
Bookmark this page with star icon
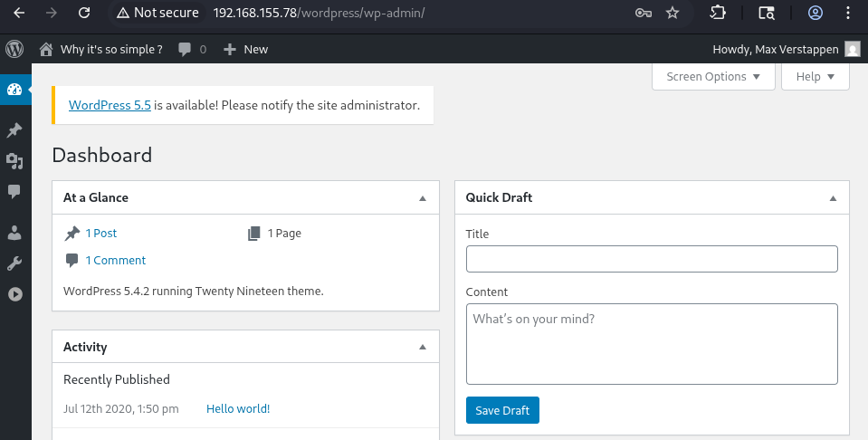coord(672,13)
